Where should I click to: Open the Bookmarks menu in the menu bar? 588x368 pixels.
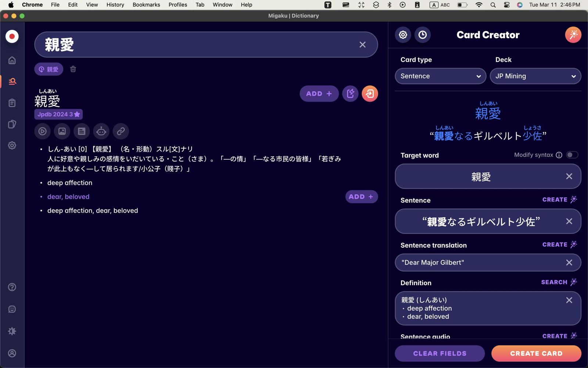coord(146,5)
